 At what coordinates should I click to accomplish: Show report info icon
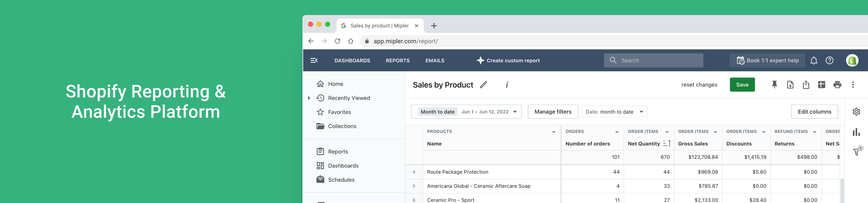coord(507,85)
